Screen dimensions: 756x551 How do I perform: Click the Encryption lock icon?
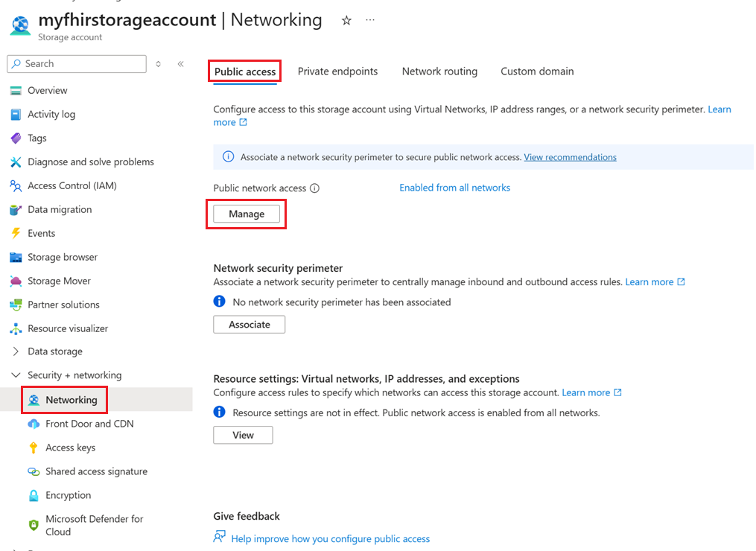click(x=34, y=496)
